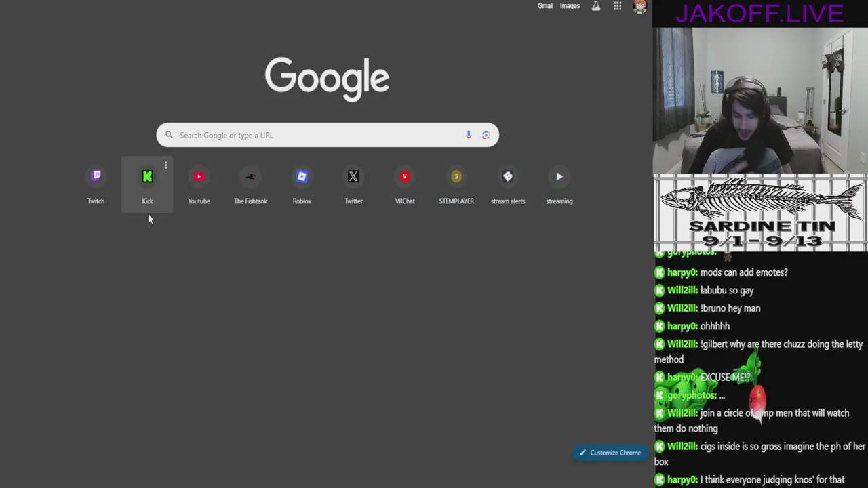Image resolution: width=868 pixels, height=488 pixels.
Task: Open the streaming shortcut tile
Action: point(559,184)
